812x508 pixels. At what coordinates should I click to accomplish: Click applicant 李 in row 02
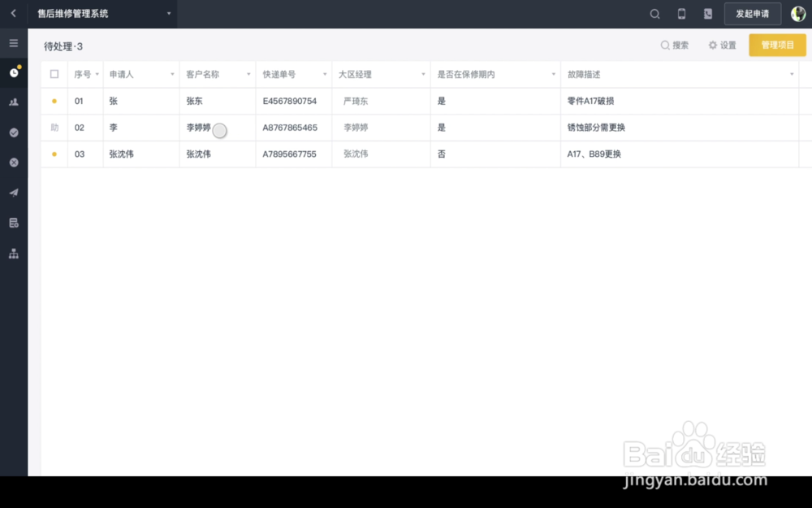pyautogui.click(x=114, y=128)
